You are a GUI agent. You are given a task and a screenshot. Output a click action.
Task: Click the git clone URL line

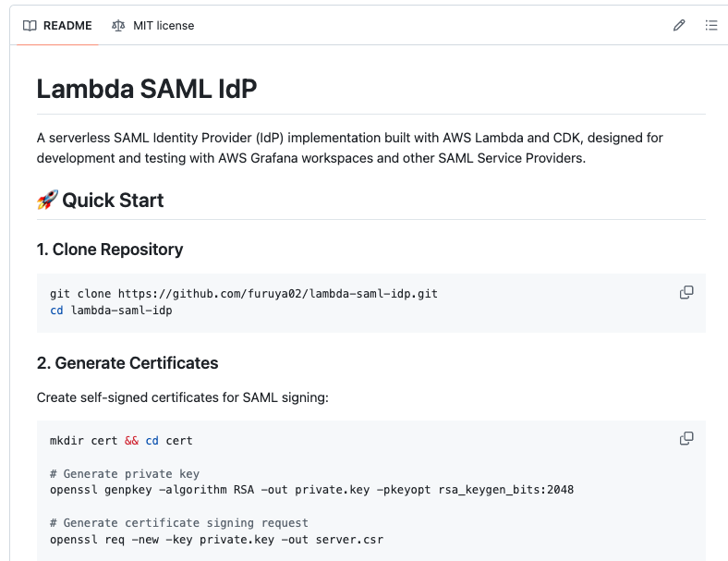244,294
